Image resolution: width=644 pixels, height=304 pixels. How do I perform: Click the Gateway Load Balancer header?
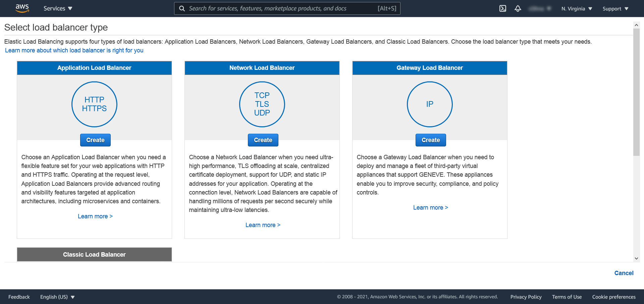(x=430, y=68)
